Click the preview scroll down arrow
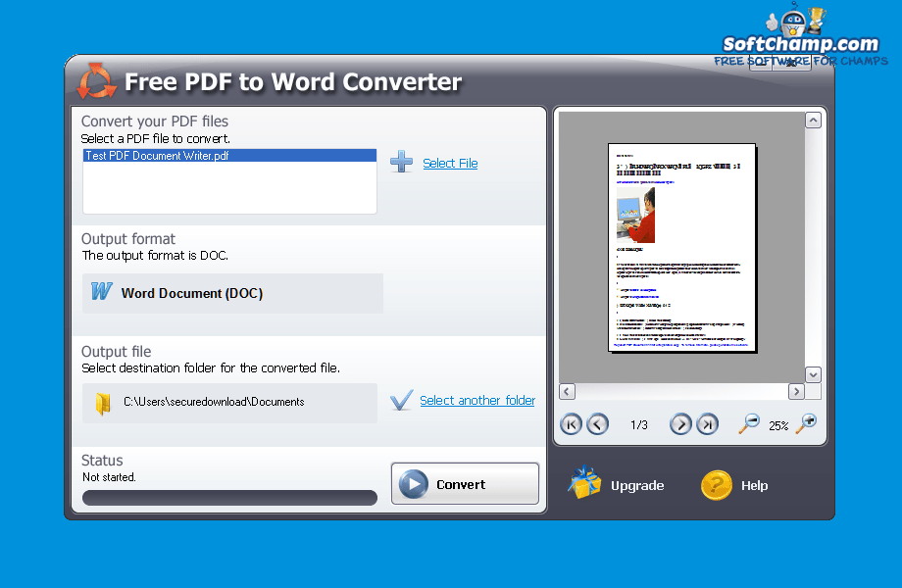Image resolution: width=902 pixels, height=588 pixels. (813, 374)
